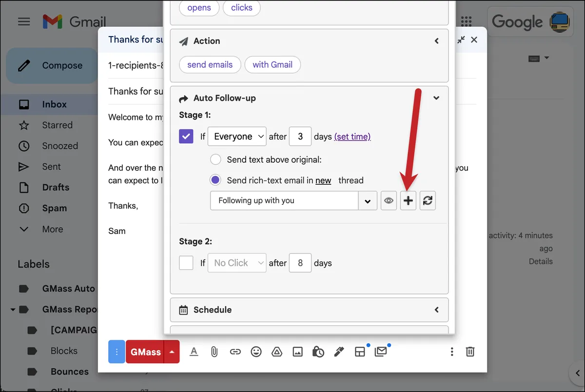Insert files using Google Drive icon
This screenshot has height=392, width=585.
pyautogui.click(x=276, y=352)
